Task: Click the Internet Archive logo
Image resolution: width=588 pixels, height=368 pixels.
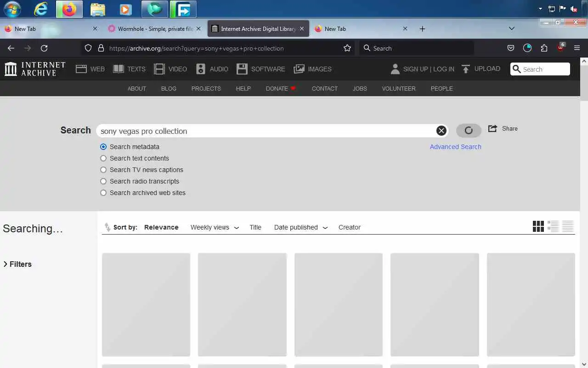Action: 35,69
